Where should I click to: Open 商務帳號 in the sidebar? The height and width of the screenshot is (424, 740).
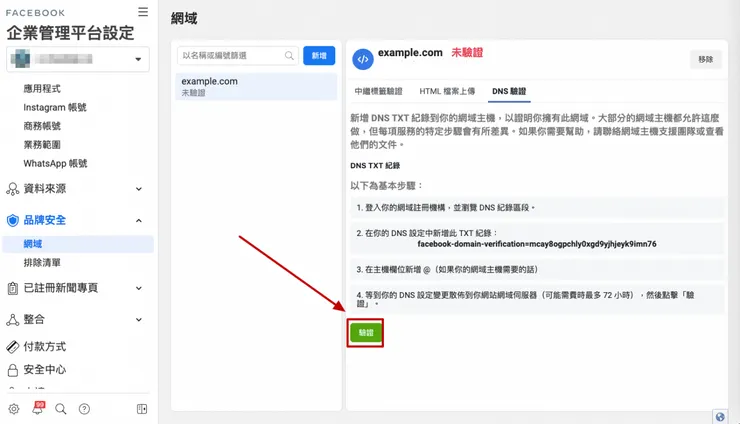[42, 126]
